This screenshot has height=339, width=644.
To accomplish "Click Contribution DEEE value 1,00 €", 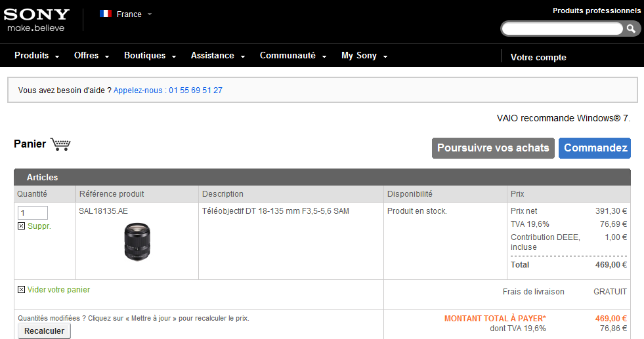I will tap(616, 237).
